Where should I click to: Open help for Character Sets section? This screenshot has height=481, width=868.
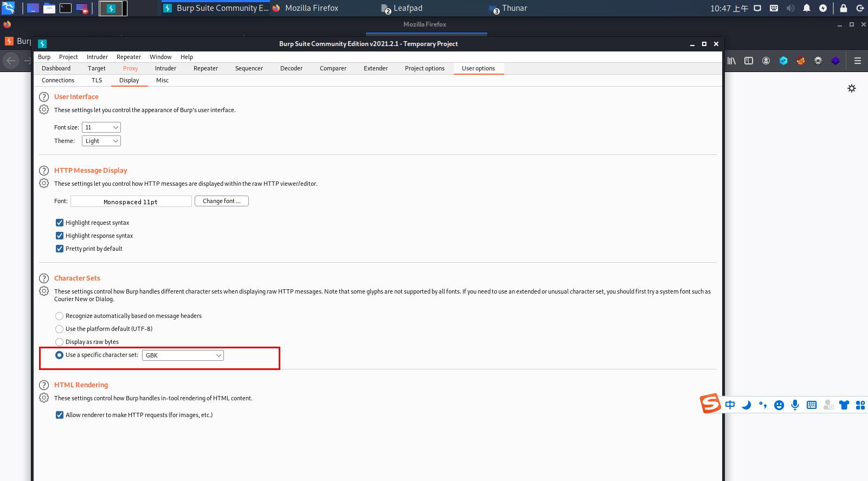coord(44,278)
